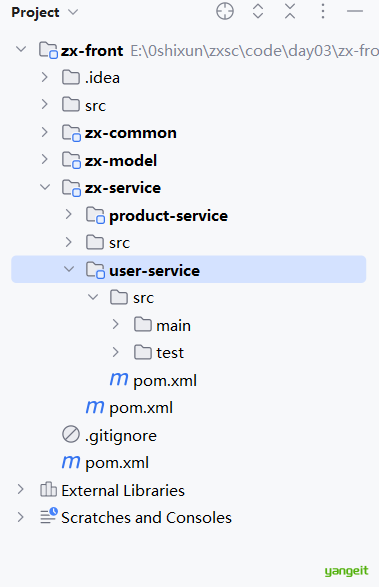Click the External Libraries icon
Screen dimensions: 379x587
(x=48, y=489)
